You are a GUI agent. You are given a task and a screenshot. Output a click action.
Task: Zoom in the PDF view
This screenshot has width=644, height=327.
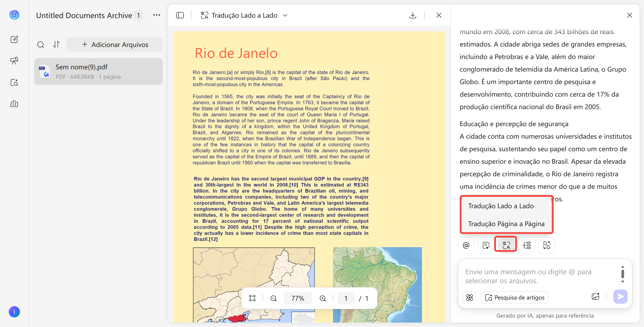pyautogui.click(x=323, y=298)
